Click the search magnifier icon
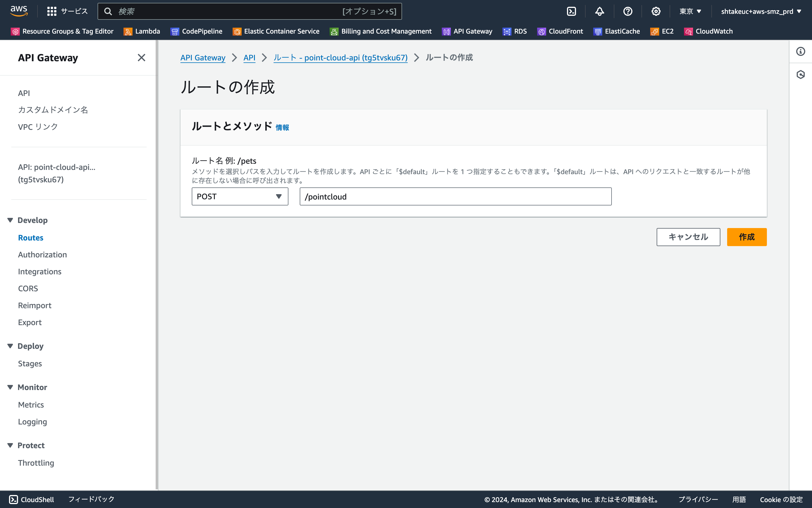The width and height of the screenshot is (812, 508). click(x=108, y=11)
